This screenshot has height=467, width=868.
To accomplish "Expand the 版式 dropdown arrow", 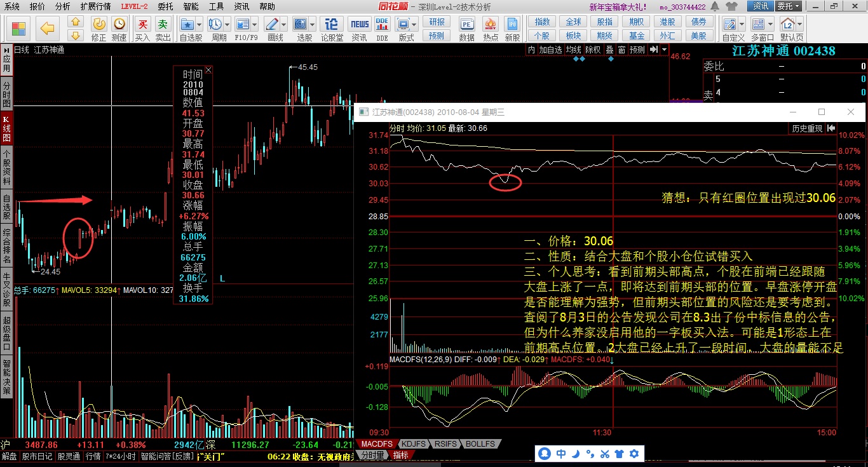I will click(414, 24).
